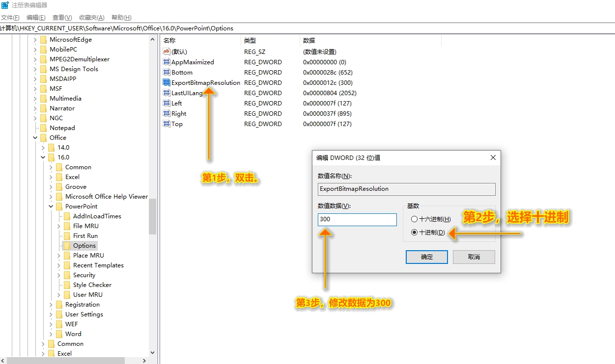Click the Registry Editor icon in title bar
The width and height of the screenshot is (615, 364).
tap(5, 5)
